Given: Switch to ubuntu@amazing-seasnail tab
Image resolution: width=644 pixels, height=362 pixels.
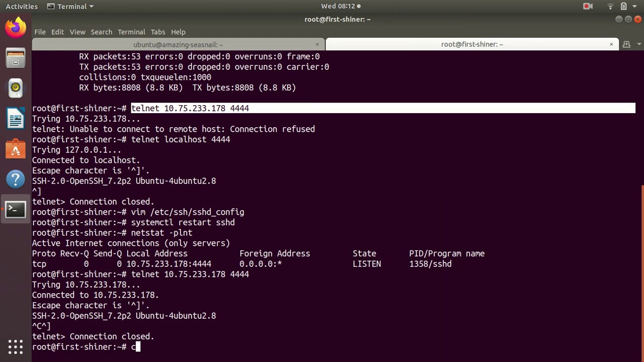Looking at the screenshot, I should pyautogui.click(x=178, y=44).
